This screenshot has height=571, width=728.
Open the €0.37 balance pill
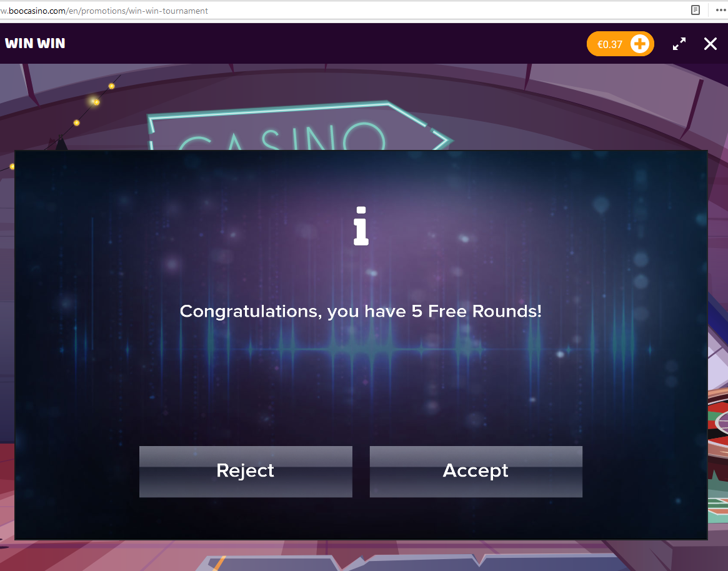tap(621, 44)
